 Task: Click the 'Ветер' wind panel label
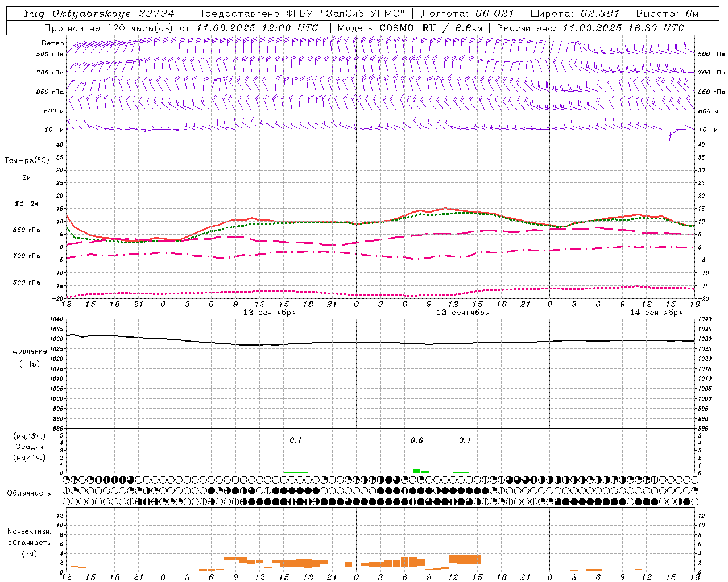point(53,43)
